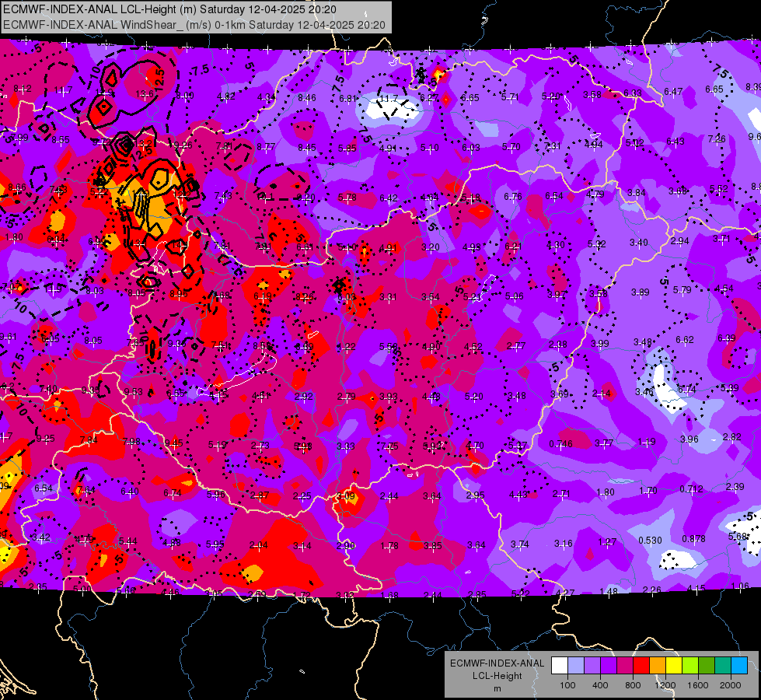The image size is (761, 700).
Task: Click the 1600 legend scale label
Action: pos(698,685)
